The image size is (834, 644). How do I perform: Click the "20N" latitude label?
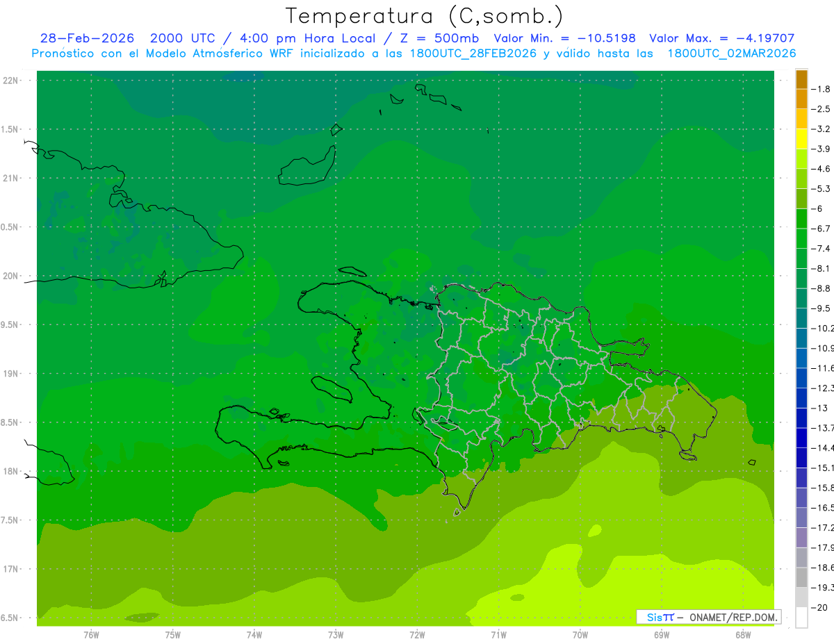point(11,276)
